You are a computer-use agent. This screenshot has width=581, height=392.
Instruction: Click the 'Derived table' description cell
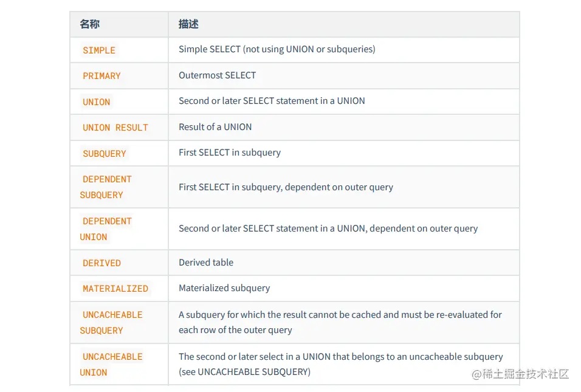206,263
